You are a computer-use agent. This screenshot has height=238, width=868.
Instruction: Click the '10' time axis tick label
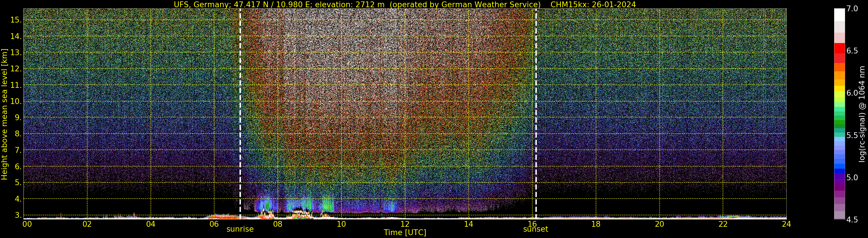click(341, 224)
